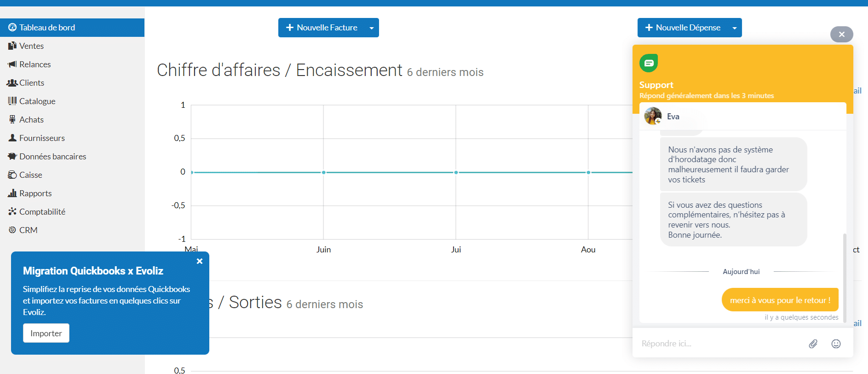Open the Achats section

coord(72,120)
